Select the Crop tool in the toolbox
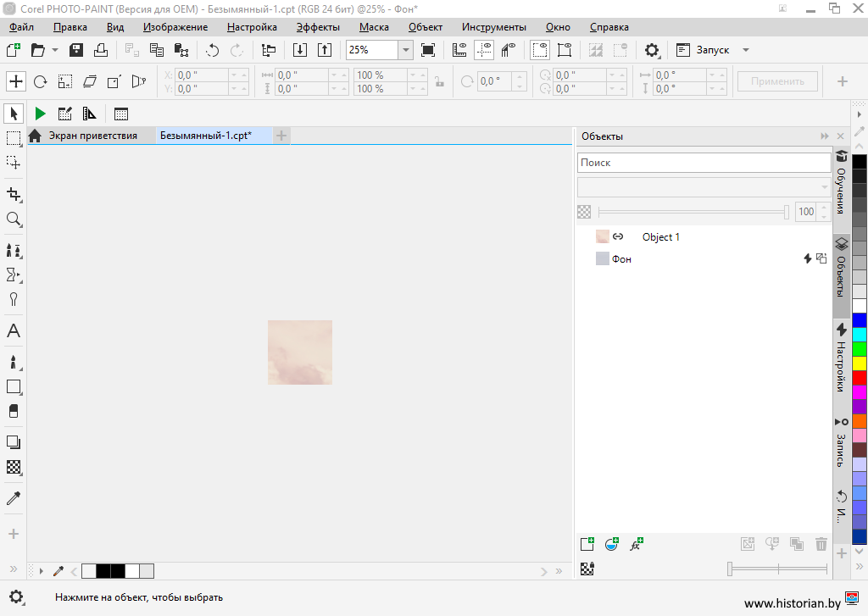 tap(14, 194)
